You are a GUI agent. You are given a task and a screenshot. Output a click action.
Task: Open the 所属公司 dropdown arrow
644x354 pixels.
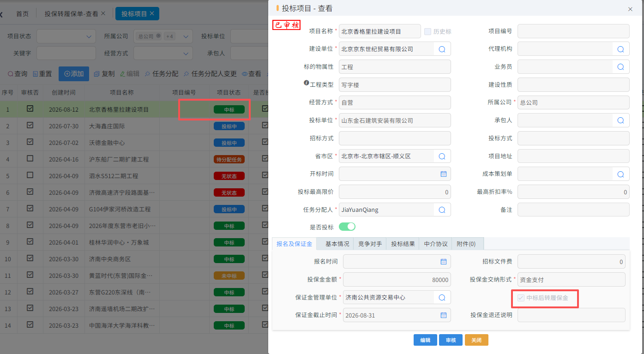(186, 36)
